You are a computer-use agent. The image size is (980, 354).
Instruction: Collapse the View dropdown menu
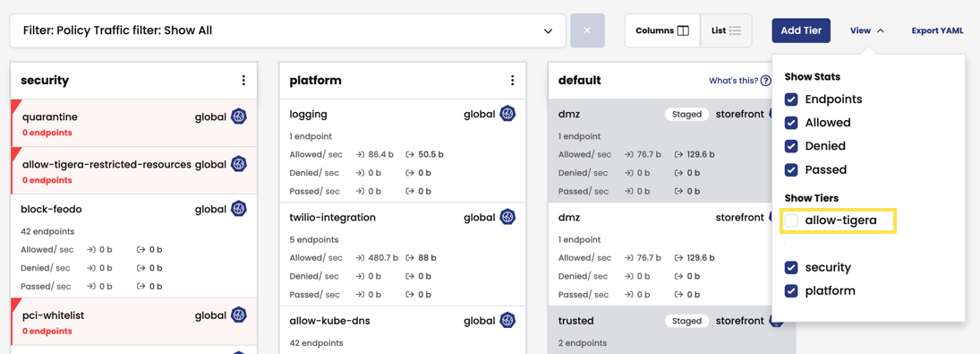(x=867, y=30)
